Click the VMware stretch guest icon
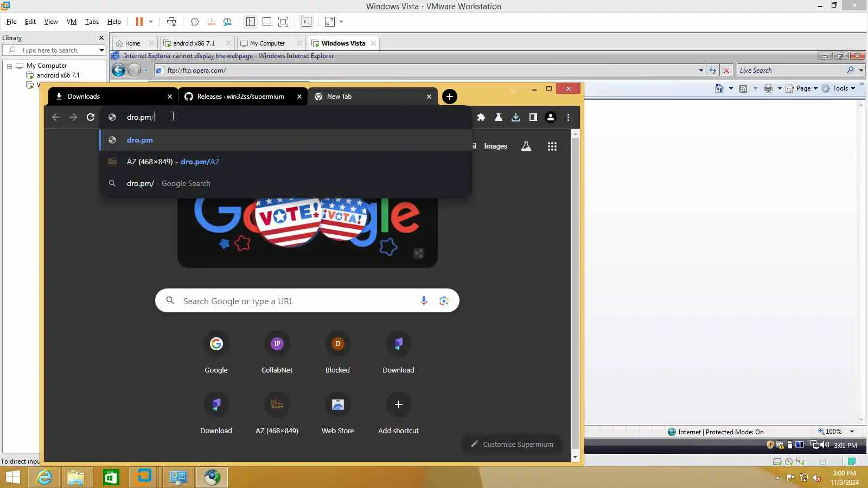The height and width of the screenshot is (488, 868). [330, 22]
